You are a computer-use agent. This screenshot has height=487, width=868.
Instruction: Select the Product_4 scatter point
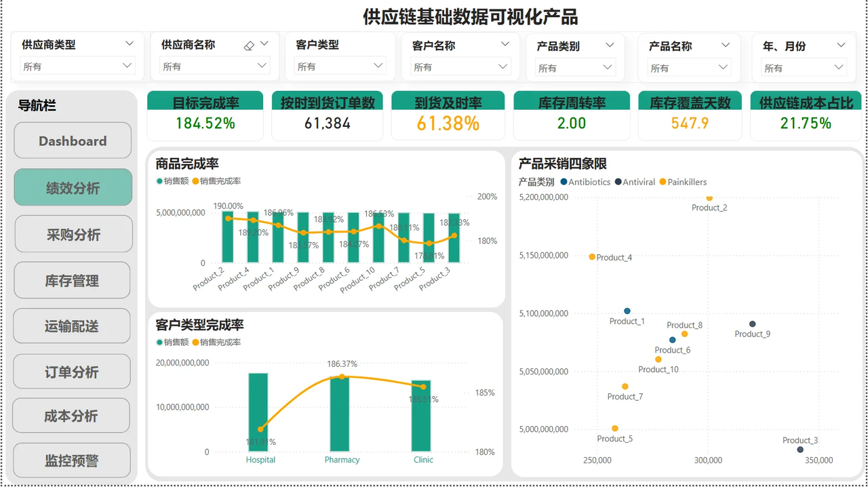click(x=592, y=257)
